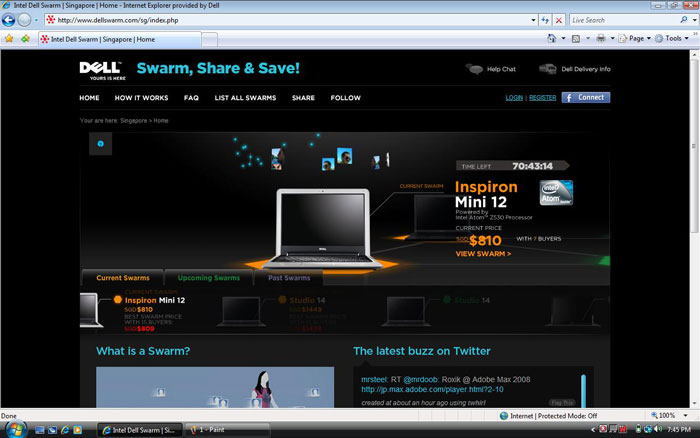
Task: Switch to the 1 - Paint taskbar button
Action: [x=228, y=430]
